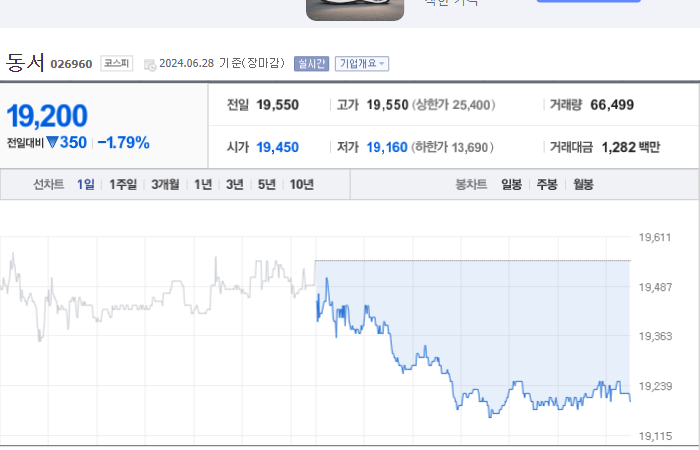This screenshot has width=700, height=450.
Task: Click the ad thumbnail image at top
Action: point(355,10)
